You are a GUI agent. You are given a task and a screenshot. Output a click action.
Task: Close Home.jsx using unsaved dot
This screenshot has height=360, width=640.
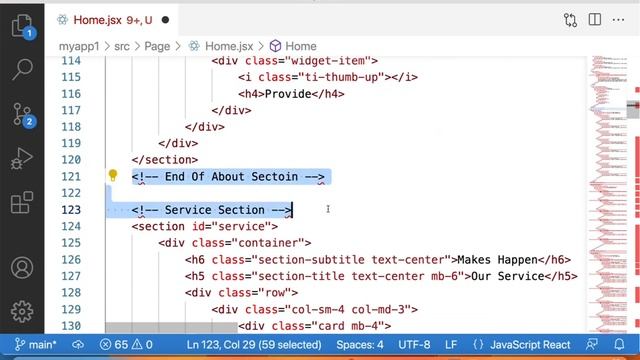click(165, 20)
